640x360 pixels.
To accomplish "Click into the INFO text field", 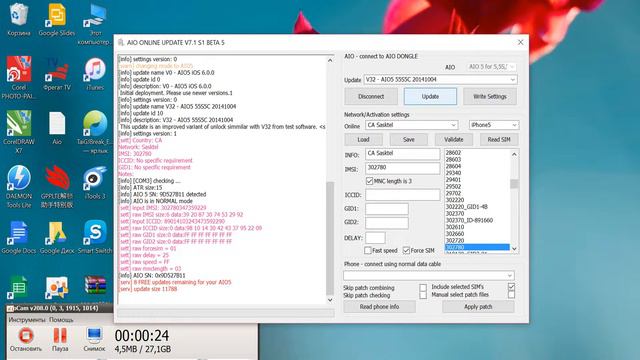I will tap(402, 153).
